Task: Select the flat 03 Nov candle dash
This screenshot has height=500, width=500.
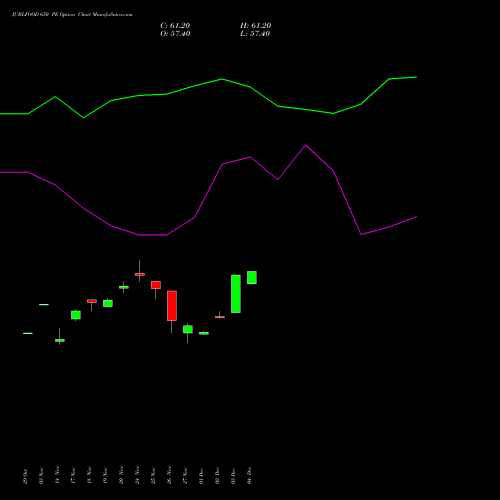Action: (x=44, y=304)
